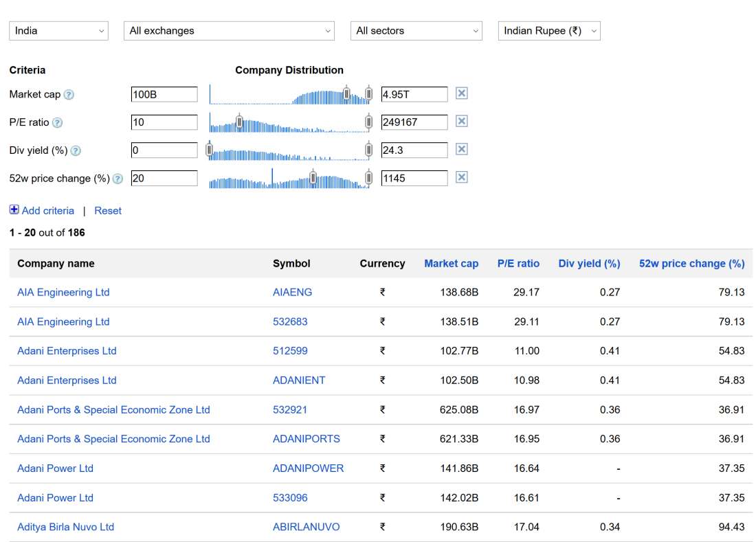
Task: Open AIA Engineering Ltd in AIAENG row
Action: click(63, 293)
